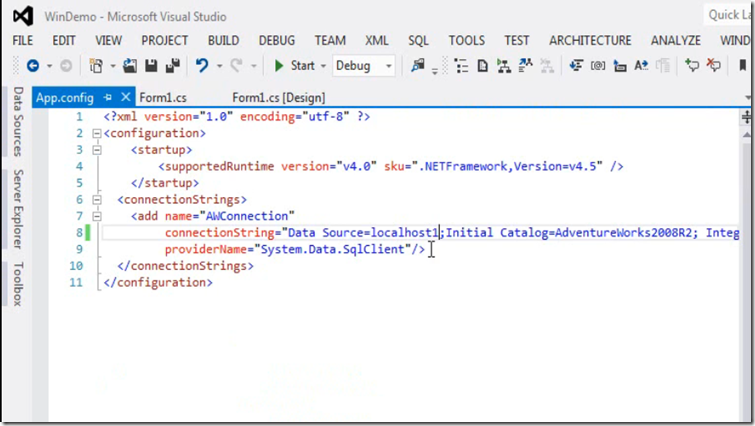Collapse the configuration element on line 2
Viewport: 755px width, 426px height.
point(97,133)
